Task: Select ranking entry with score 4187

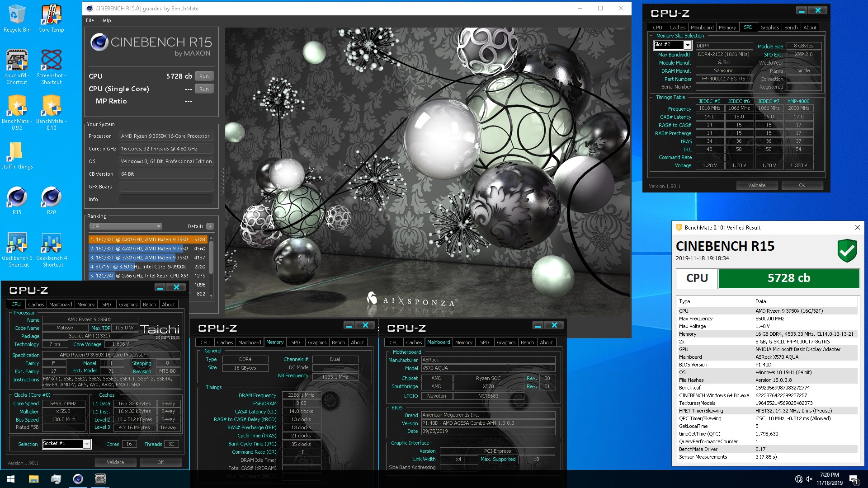Action: [147, 258]
